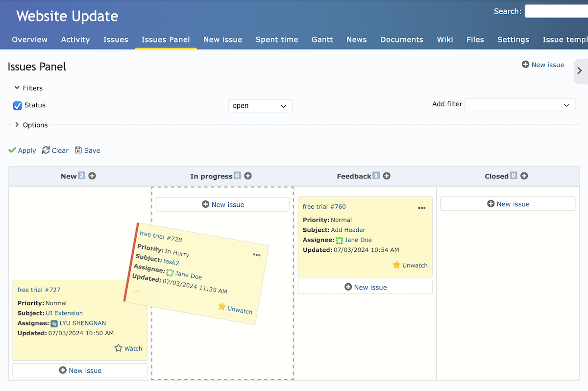Screen dimensions: 588x391
Task: Open the ellipsis menu on issue #760
Action: point(421,208)
